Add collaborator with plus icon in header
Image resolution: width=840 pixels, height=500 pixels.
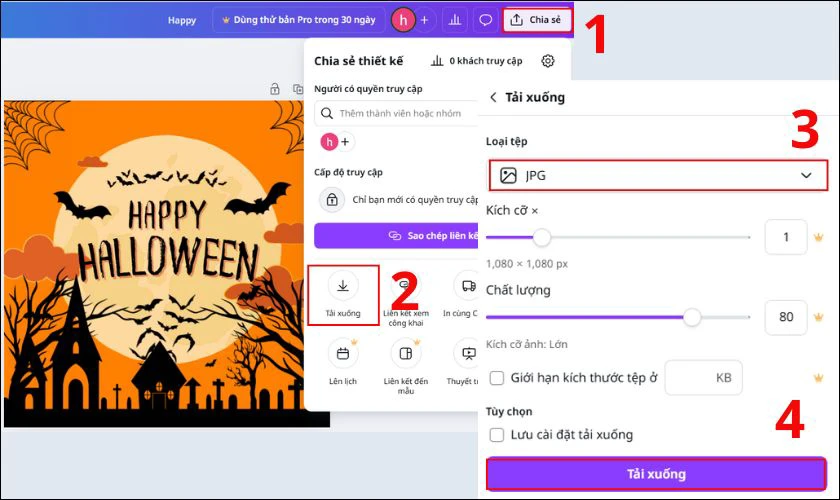(x=424, y=20)
